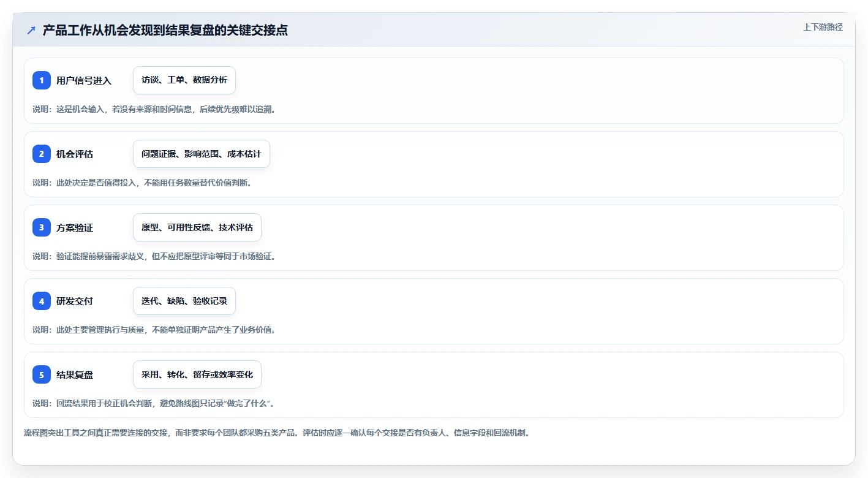Screen dimensions: 868x478
Task: Select the step 3 number badge
Action: 42,227
